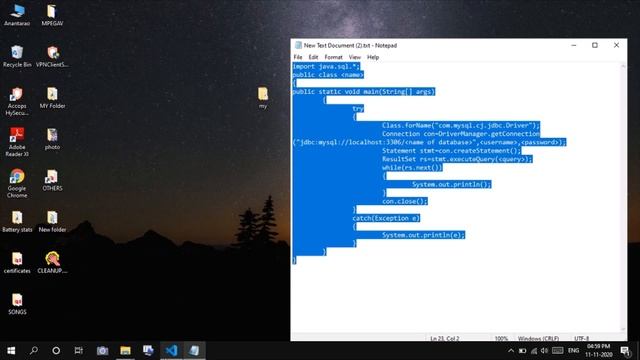Image resolution: width=640 pixels, height=360 pixels.
Task: Open the touch keyboard tray icon
Action: (558, 351)
